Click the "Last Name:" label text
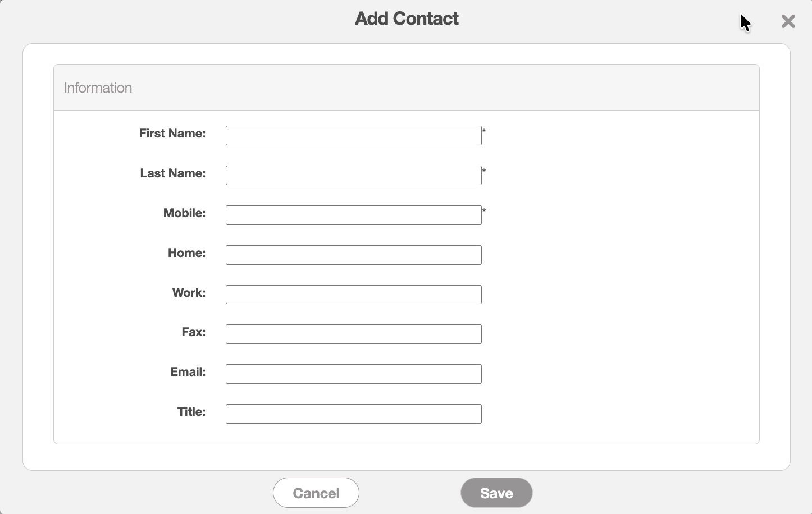812x514 pixels. point(173,173)
